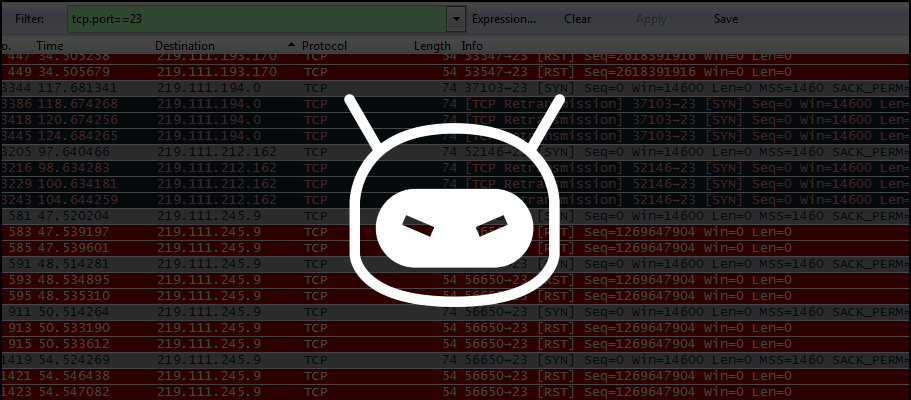
Task: Select packet at time 97.640466
Action: (x=456, y=152)
